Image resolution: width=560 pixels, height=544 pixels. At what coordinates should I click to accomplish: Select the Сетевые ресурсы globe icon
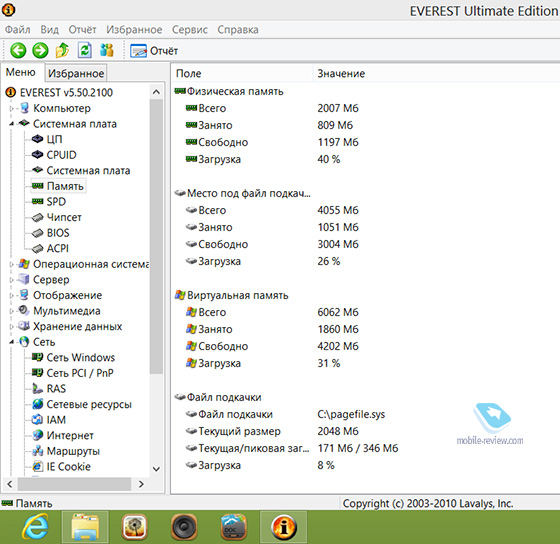38,404
